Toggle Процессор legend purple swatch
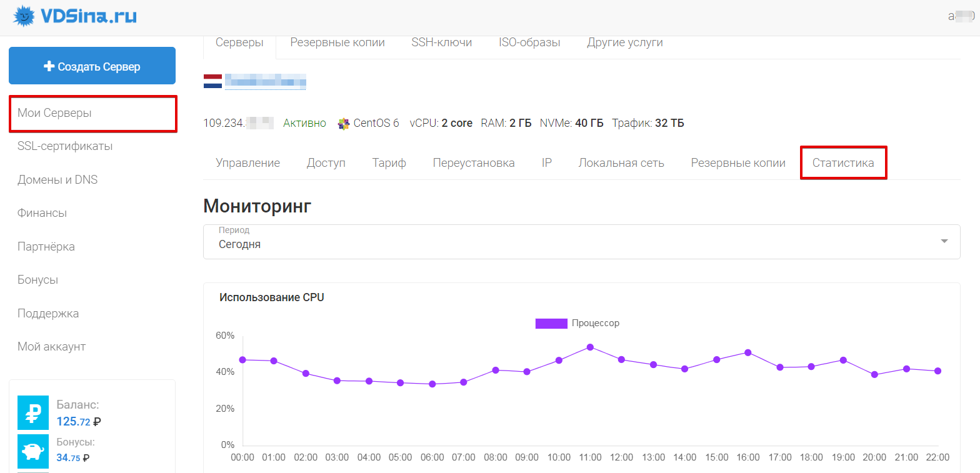 tap(551, 324)
